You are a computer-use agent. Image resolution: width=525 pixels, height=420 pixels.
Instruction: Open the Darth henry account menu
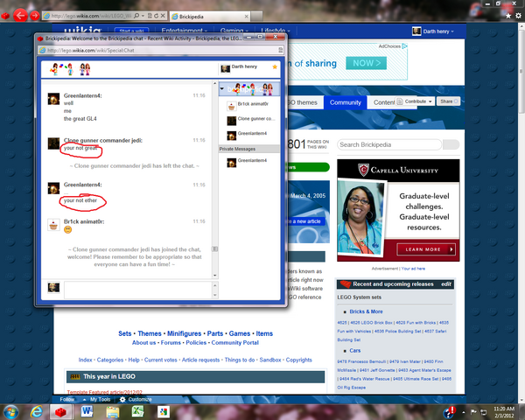(x=433, y=31)
